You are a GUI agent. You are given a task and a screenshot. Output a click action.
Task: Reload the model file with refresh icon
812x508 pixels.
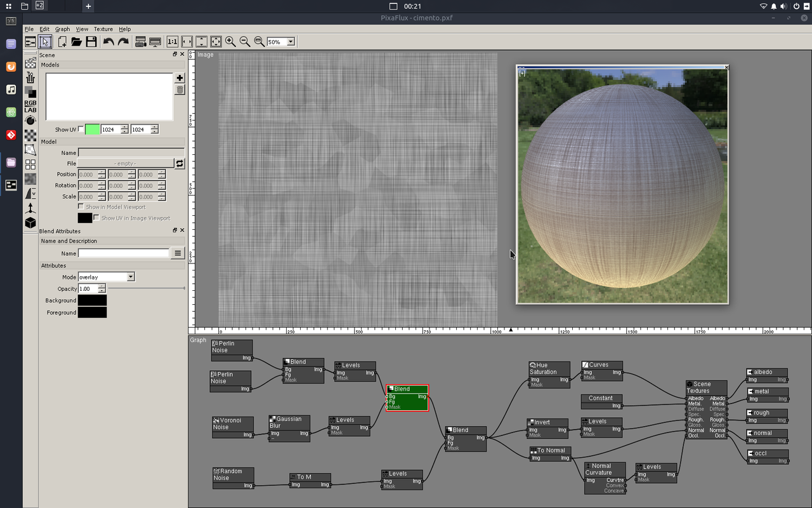click(180, 163)
